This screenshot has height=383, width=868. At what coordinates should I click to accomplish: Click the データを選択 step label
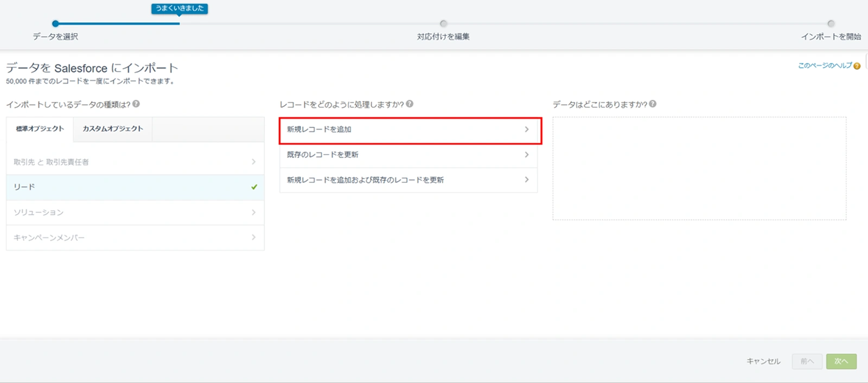[55, 36]
